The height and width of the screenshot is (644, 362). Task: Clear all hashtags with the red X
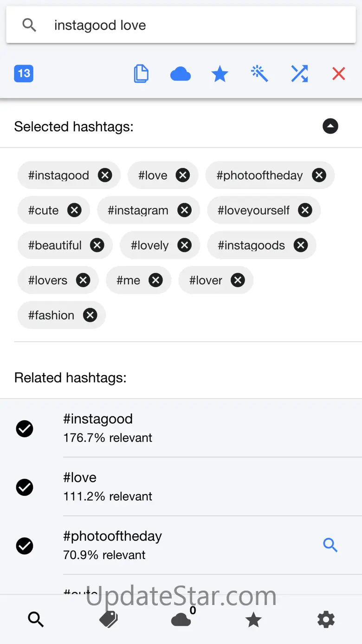pos(339,74)
